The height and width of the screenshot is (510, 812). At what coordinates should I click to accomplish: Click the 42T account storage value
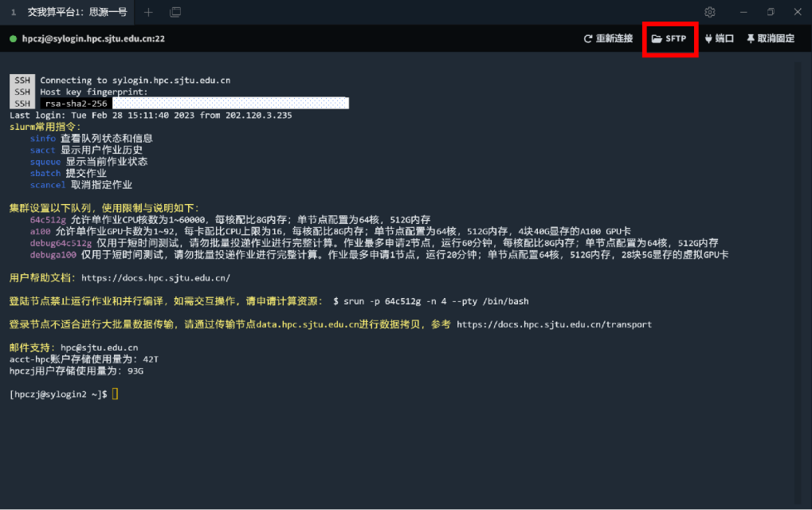click(x=151, y=359)
